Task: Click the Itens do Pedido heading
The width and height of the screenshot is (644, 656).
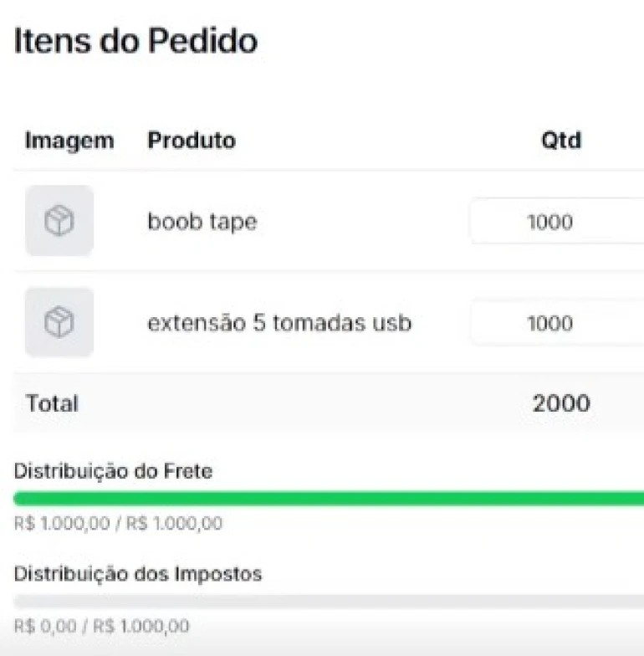Action: (135, 40)
